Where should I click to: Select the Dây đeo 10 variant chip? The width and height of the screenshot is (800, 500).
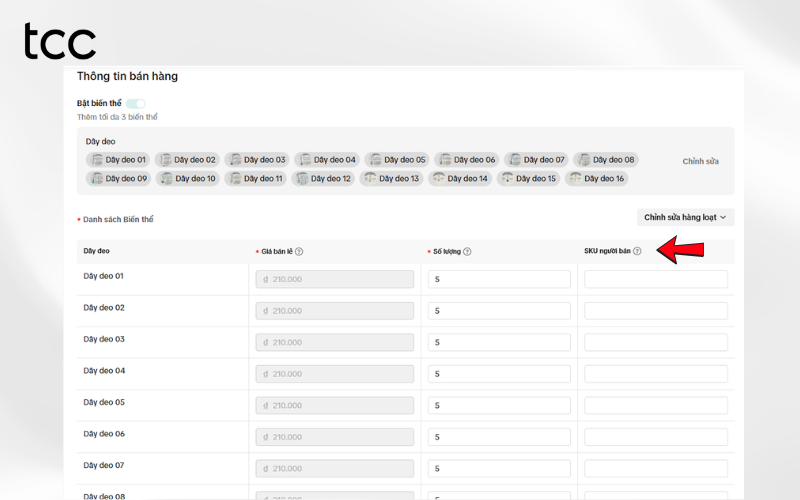188,179
